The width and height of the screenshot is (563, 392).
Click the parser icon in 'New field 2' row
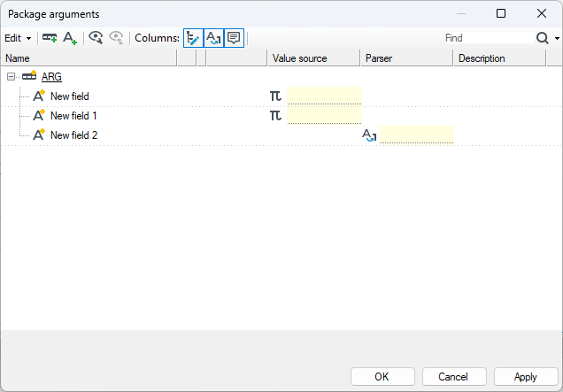tap(369, 135)
